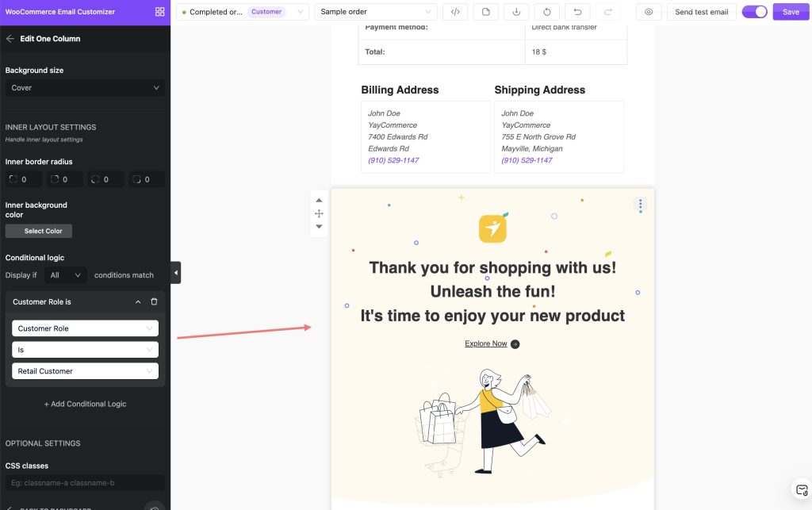
Task: Click Select Color for inner background
Action: (x=39, y=232)
